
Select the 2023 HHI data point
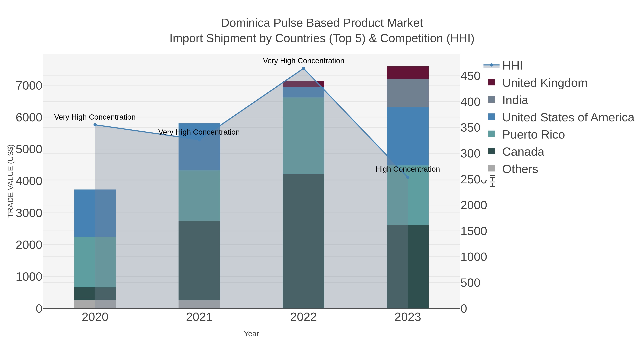pyautogui.click(x=408, y=177)
